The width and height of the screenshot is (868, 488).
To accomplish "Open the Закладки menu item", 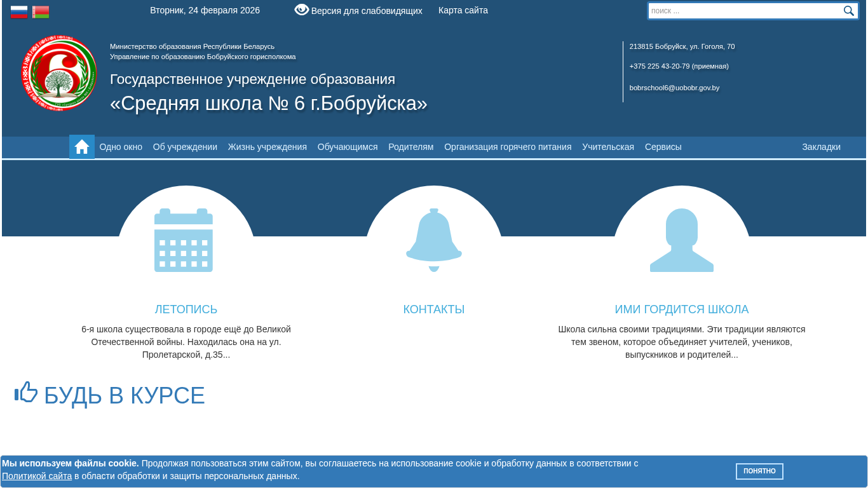I will pos(821,147).
